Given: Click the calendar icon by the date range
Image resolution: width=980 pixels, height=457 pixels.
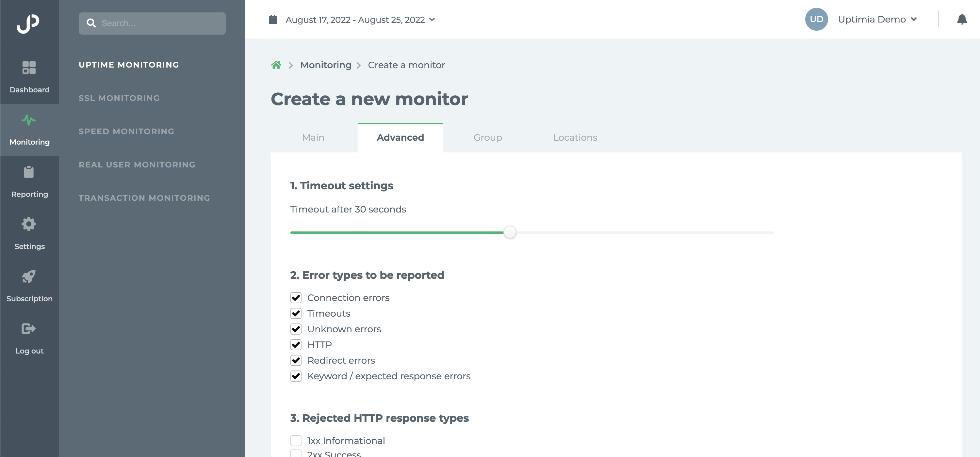Looking at the screenshot, I should pyautogui.click(x=273, y=19).
